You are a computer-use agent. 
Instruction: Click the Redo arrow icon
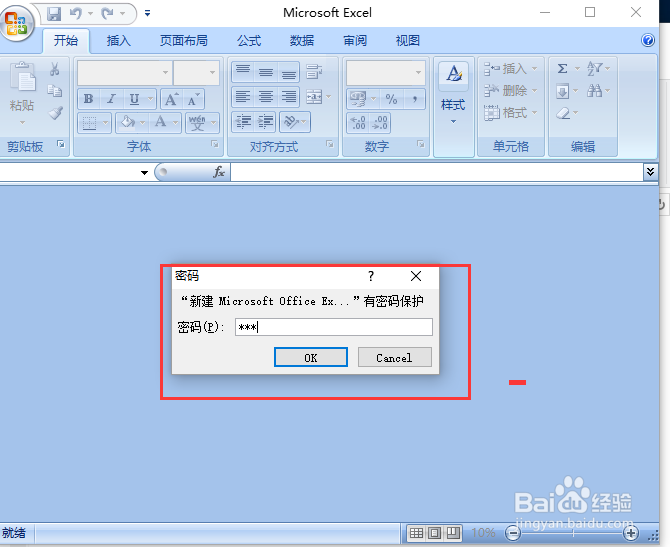coord(107,14)
